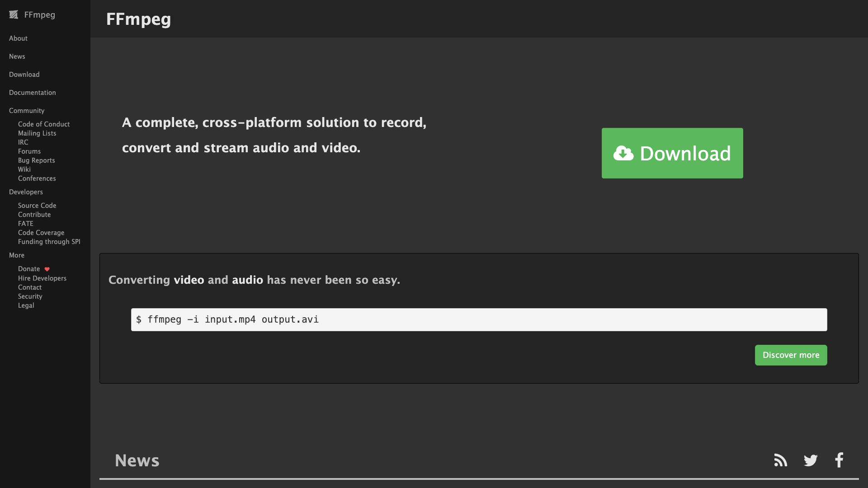The height and width of the screenshot is (488, 868).
Task: Open the About page
Action: pyautogui.click(x=18, y=38)
